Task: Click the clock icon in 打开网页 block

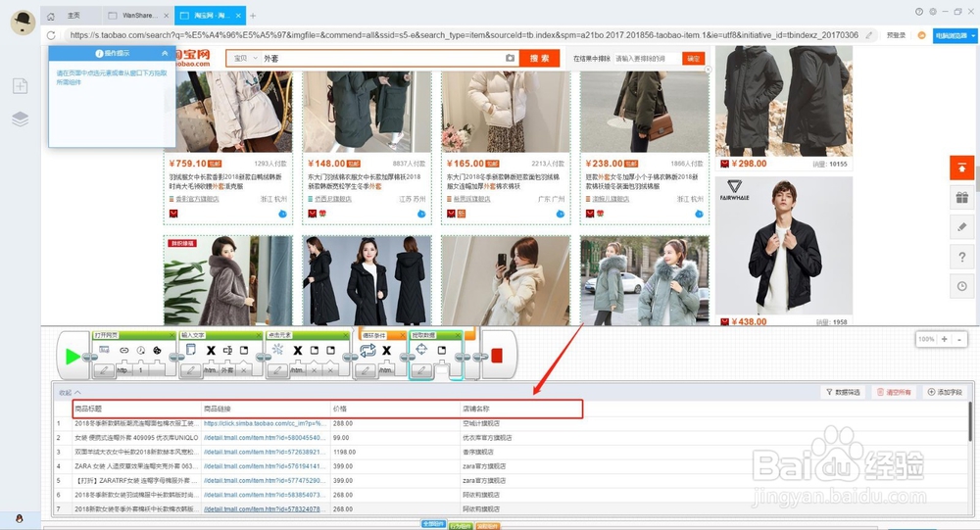Action: pyautogui.click(x=140, y=351)
